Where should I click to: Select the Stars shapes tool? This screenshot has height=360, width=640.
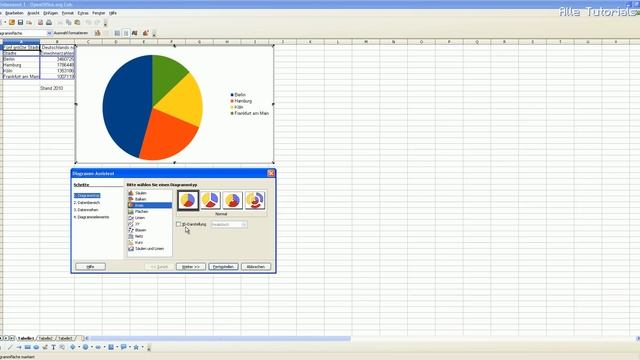pos(136,347)
